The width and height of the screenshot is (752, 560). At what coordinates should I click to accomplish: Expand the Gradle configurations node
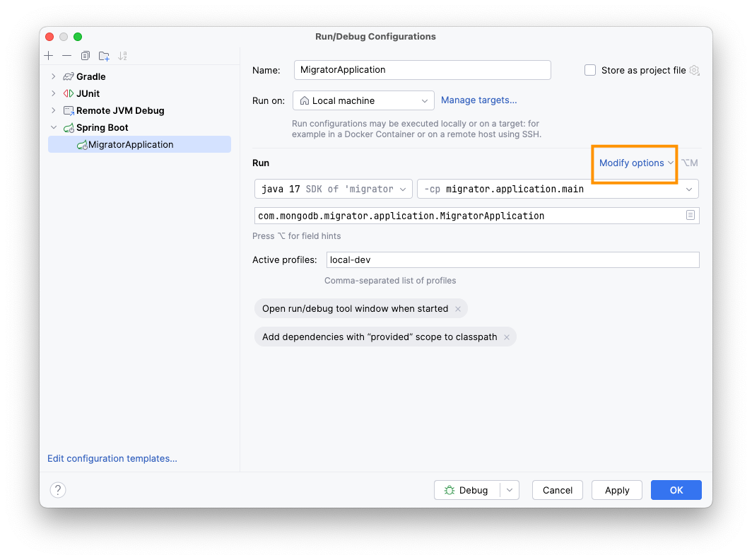click(53, 76)
